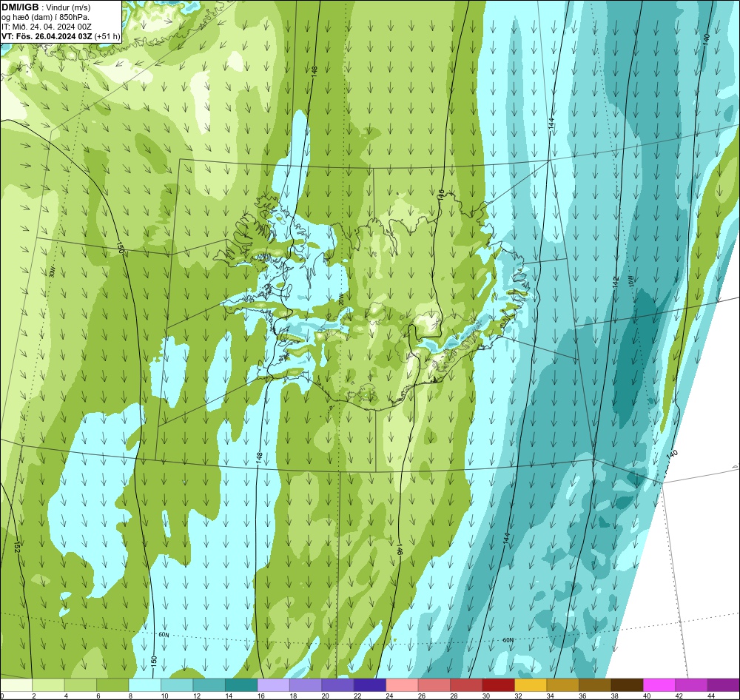Image resolution: width=740 pixels, height=700 pixels.
Task: Click the '146' contour label over northeast Iceland
Action: (441, 195)
